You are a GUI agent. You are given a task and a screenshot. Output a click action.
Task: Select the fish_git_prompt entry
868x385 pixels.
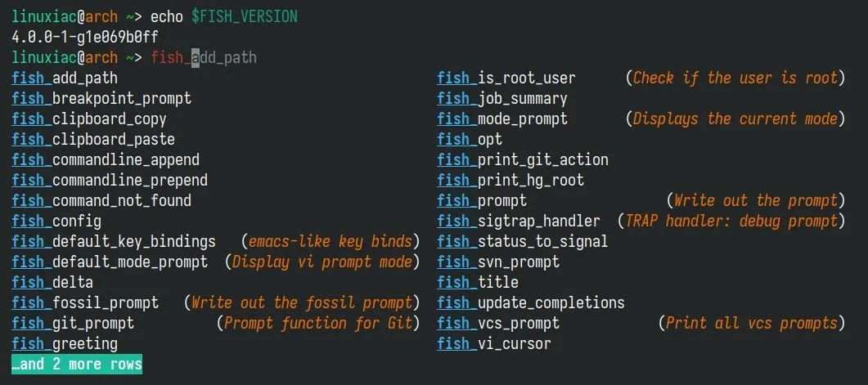(215, 323)
